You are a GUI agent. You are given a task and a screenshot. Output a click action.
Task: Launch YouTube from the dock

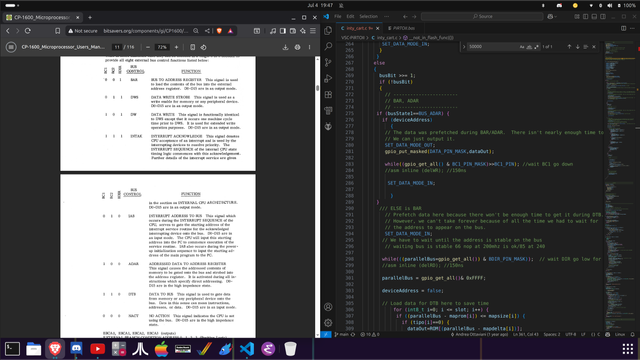click(98, 349)
